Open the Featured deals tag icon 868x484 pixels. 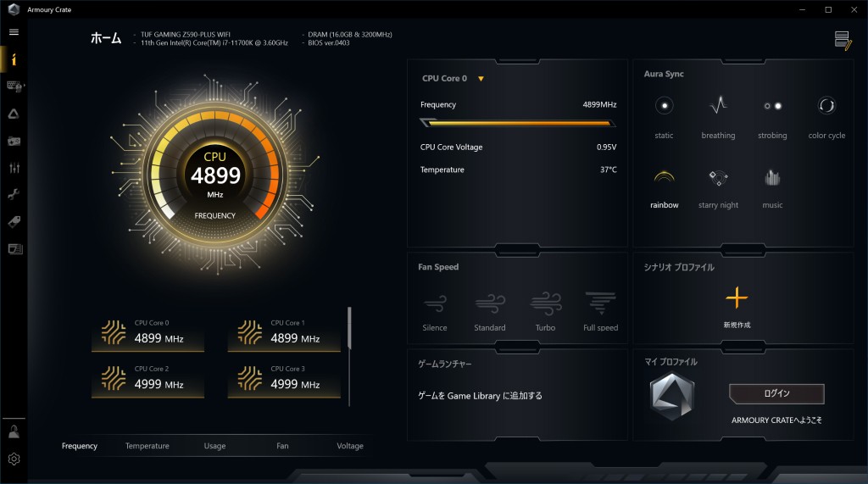pyautogui.click(x=14, y=222)
